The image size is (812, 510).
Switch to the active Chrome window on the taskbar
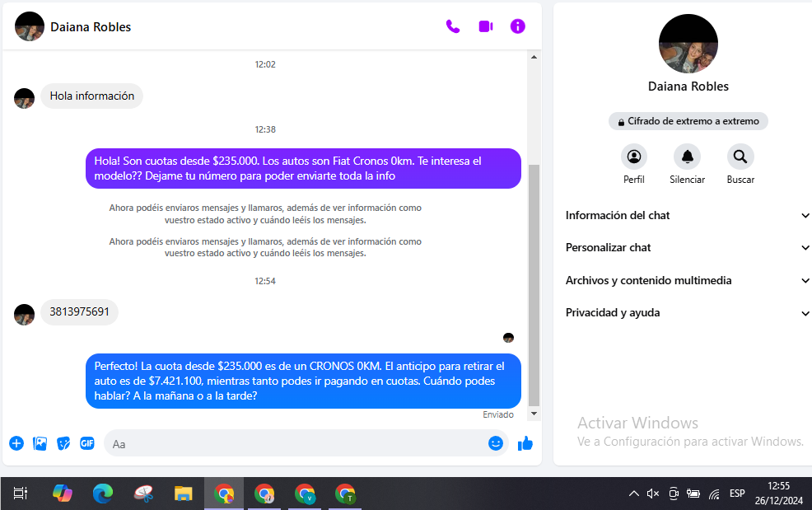224,494
